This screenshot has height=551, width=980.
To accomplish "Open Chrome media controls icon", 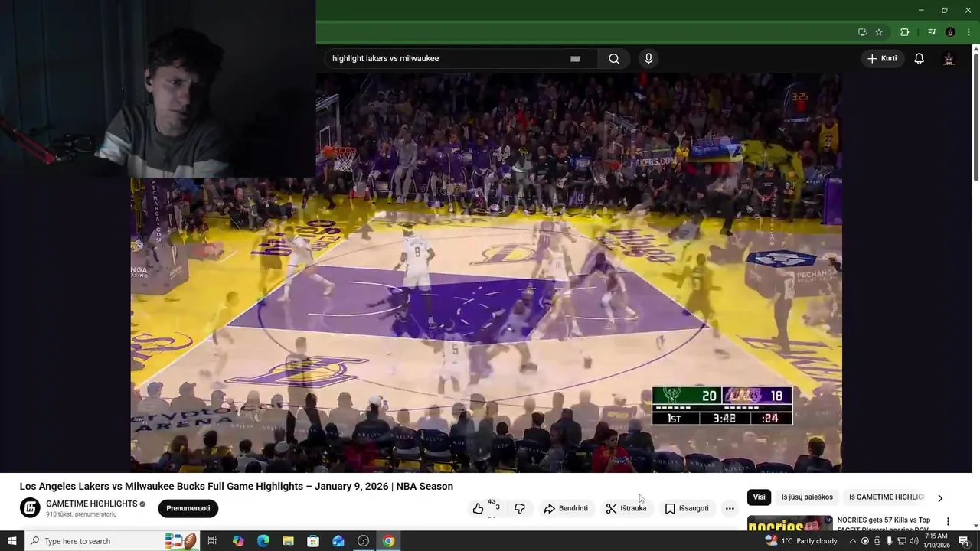I will click(932, 32).
